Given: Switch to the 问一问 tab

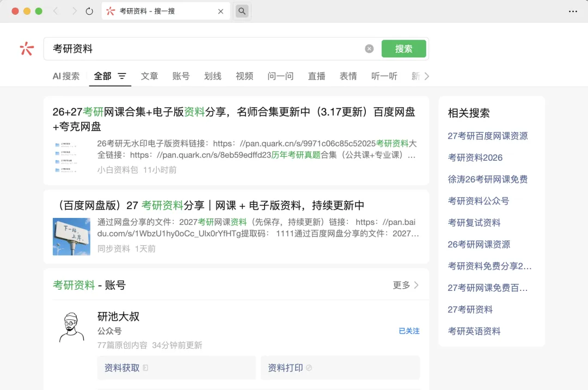Looking at the screenshot, I should point(280,76).
